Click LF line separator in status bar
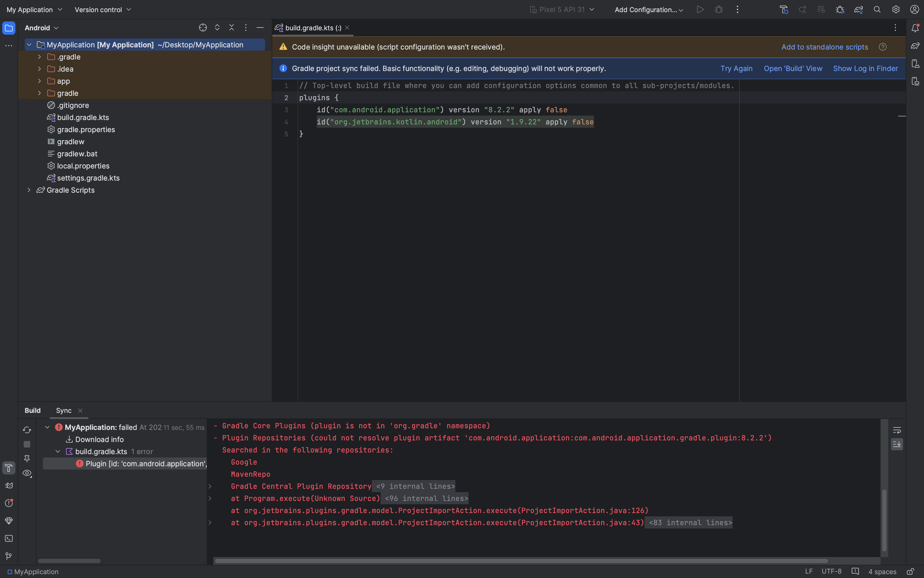 tap(809, 571)
